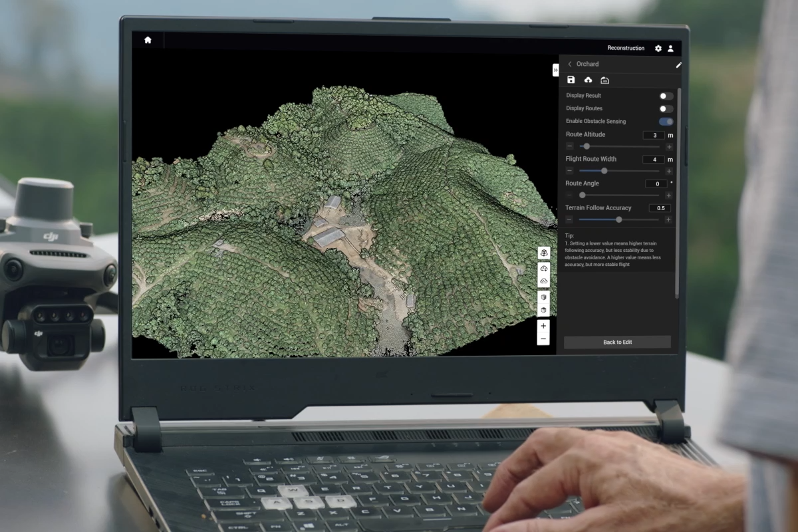Save the route with the floppy disk icon
798x532 pixels.
571,80
